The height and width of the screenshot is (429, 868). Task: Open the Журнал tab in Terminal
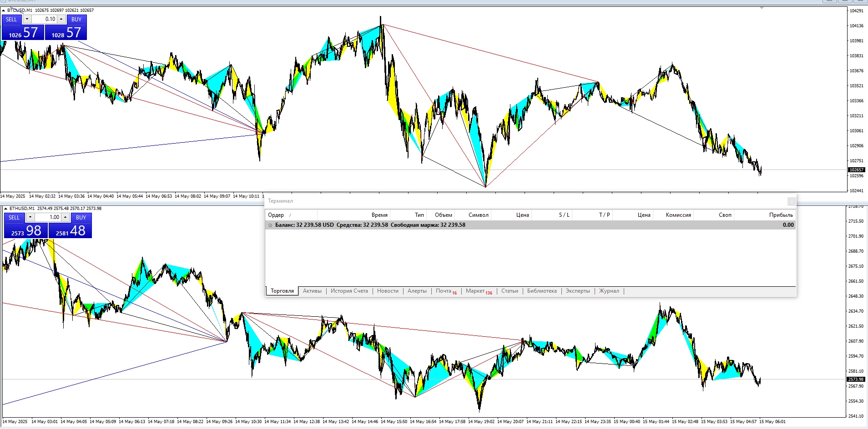click(x=609, y=291)
